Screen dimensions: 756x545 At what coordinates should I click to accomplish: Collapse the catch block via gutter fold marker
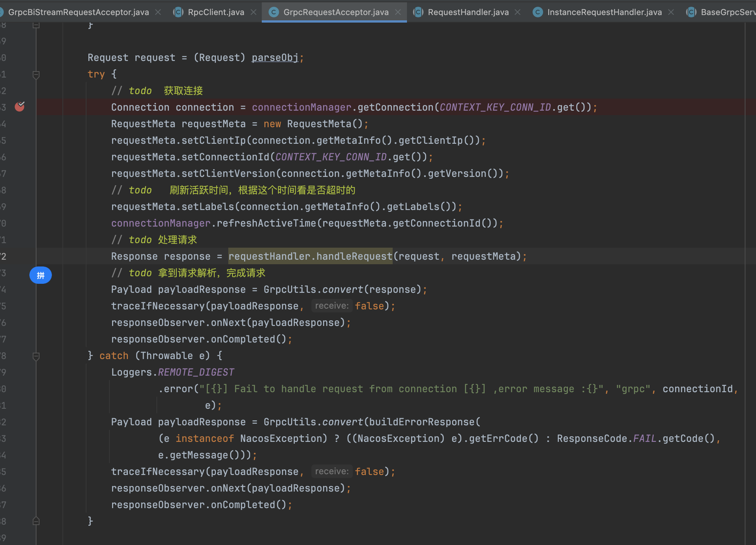tap(36, 356)
